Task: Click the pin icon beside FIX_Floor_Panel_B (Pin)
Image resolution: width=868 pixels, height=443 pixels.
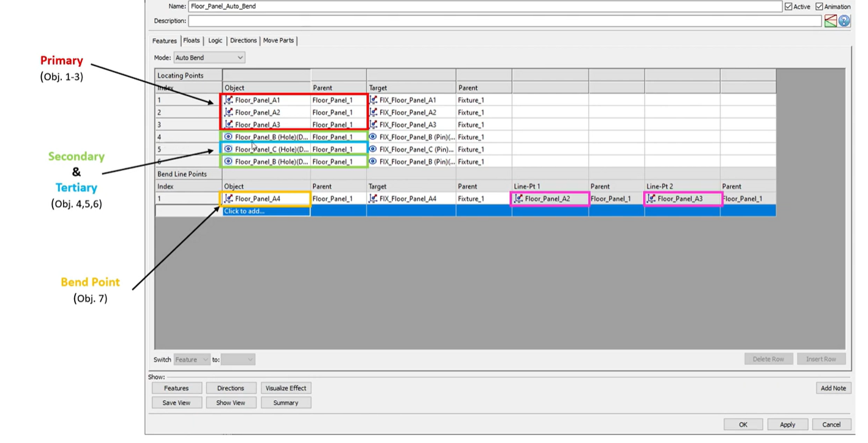Action: pos(373,137)
